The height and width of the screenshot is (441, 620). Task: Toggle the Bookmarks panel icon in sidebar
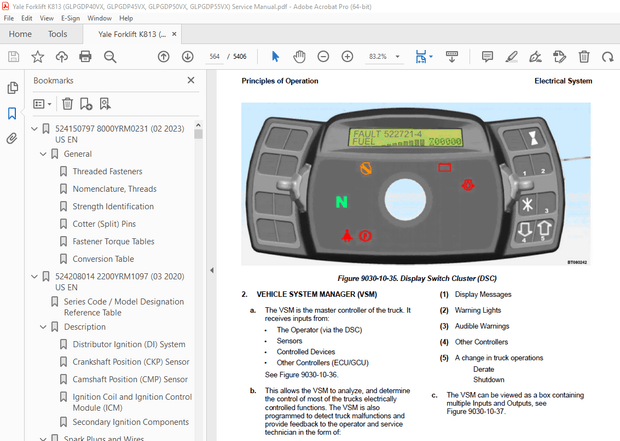(12, 113)
